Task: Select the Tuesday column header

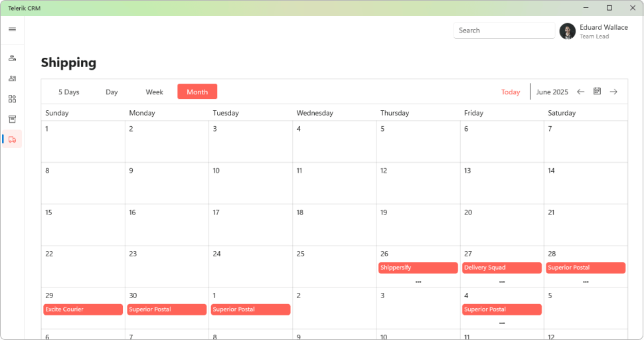Action: coord(250,113)
